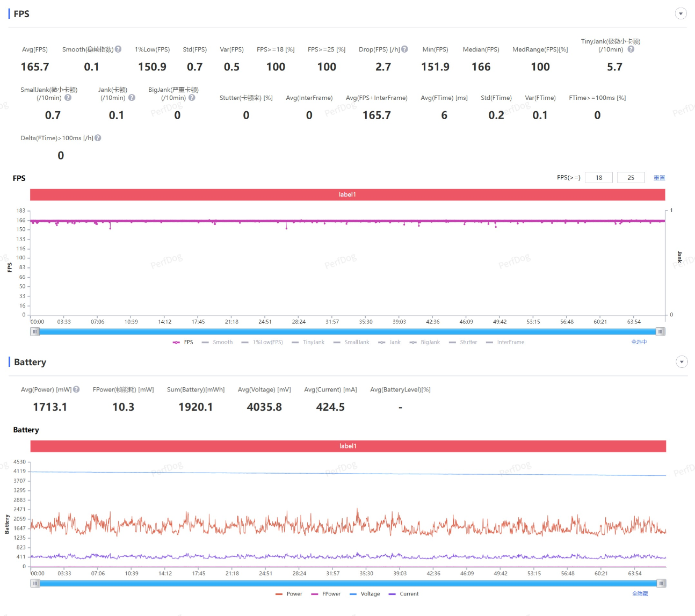Click help icon beside Drop(FPS) [/h]
The image size is (695, 616).
tap(405, 49)
